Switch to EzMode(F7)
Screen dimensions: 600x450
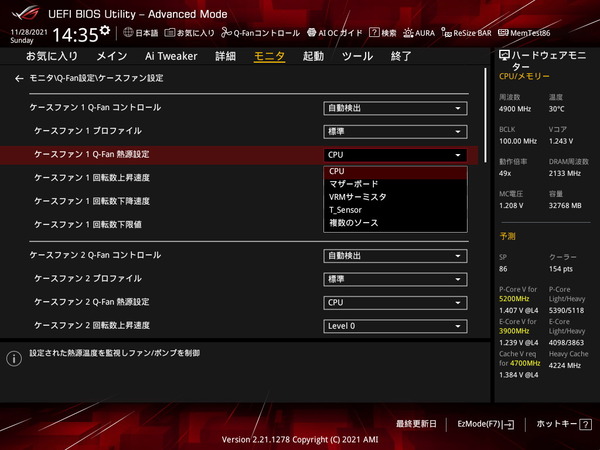tap(486, 424)
